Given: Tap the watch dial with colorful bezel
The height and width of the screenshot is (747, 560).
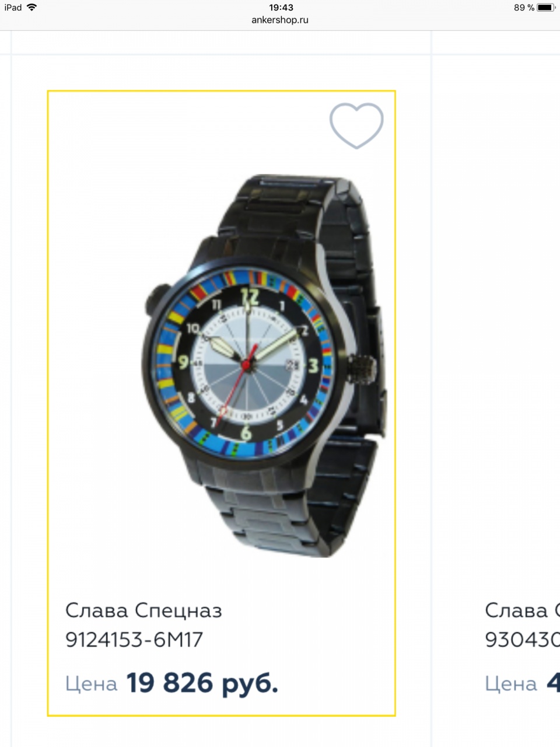Looking at the screenshot, I should [x=247, y=365].
